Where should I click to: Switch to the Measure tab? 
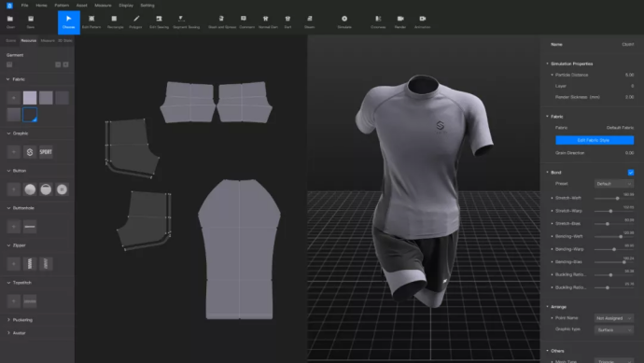tap(48, 41)
